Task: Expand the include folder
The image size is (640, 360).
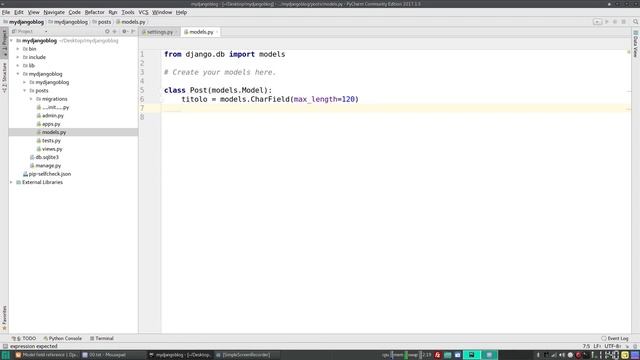Action: pos(18,57)
